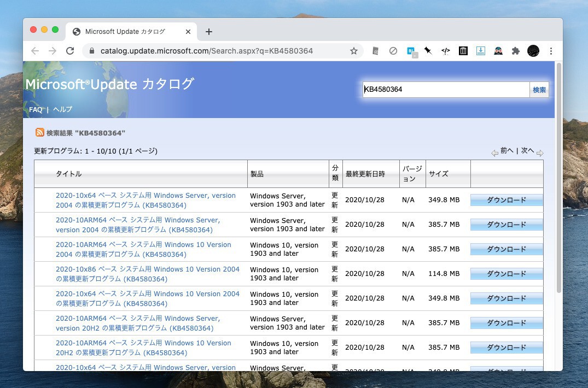Sort results by 最終更新日時 column header

coord(365,174)
